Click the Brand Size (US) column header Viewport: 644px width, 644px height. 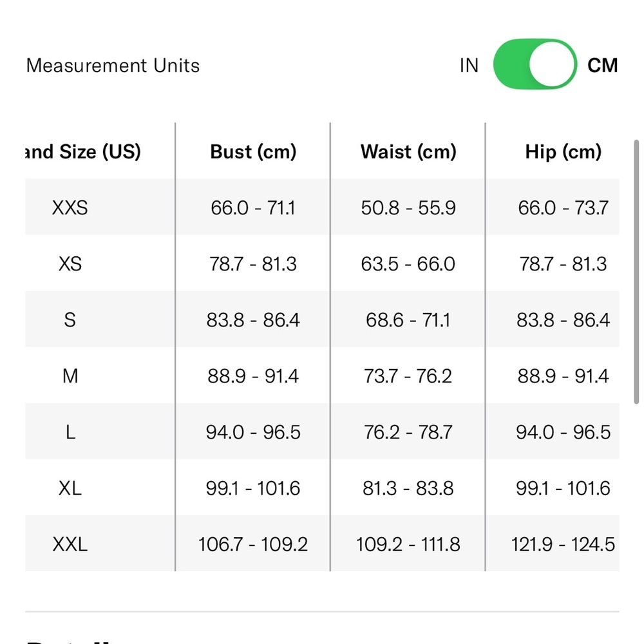83,152
